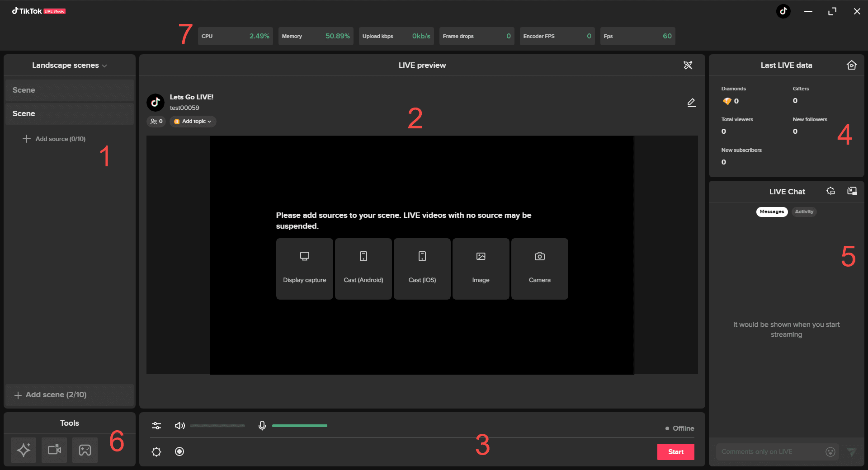This screenshot has height=470, width=868.
Task: Mute the speaker volume icon
Action: pos(179,426)
